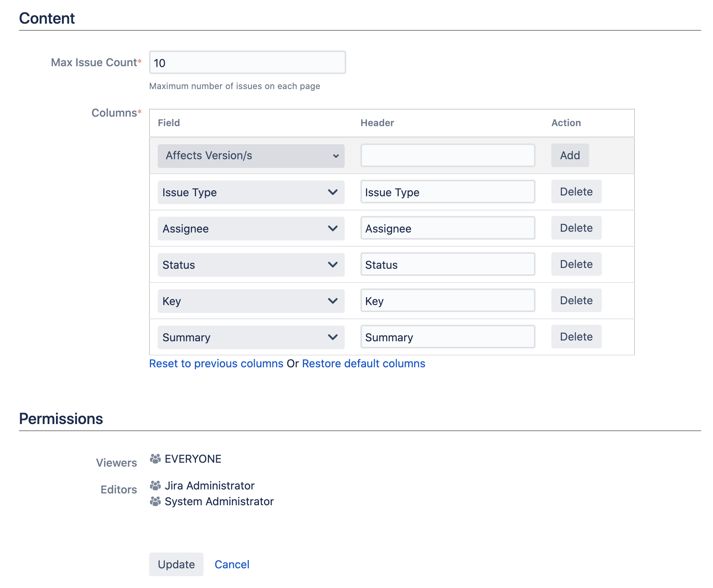Expand the Summary field dropdown

coord(251,337)
